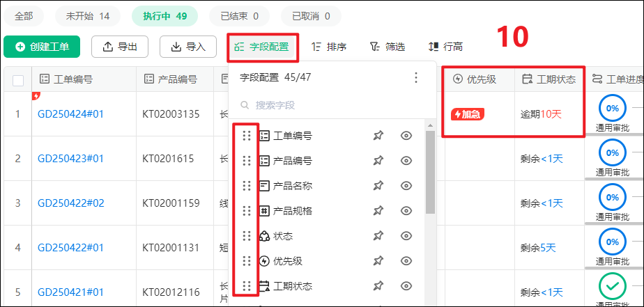
Task: Open the 筛选 filter options
Action: pyautogui.click(x=388, y=47)
